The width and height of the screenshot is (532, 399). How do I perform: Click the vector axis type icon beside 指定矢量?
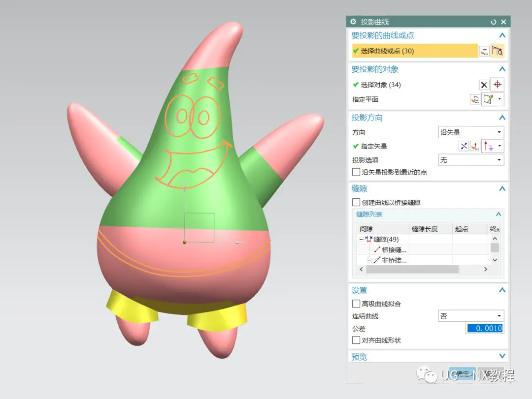(488, 146)
